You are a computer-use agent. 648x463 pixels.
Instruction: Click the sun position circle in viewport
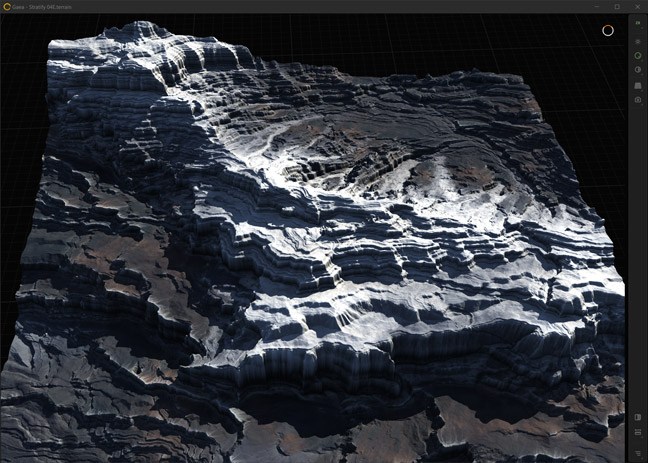(x=607, y=30)
